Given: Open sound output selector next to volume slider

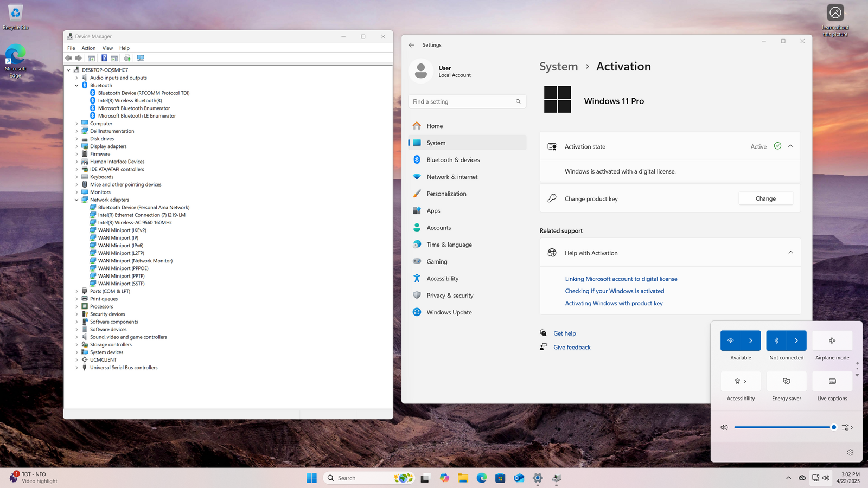Looking at the screenshot, I should 847,427.
